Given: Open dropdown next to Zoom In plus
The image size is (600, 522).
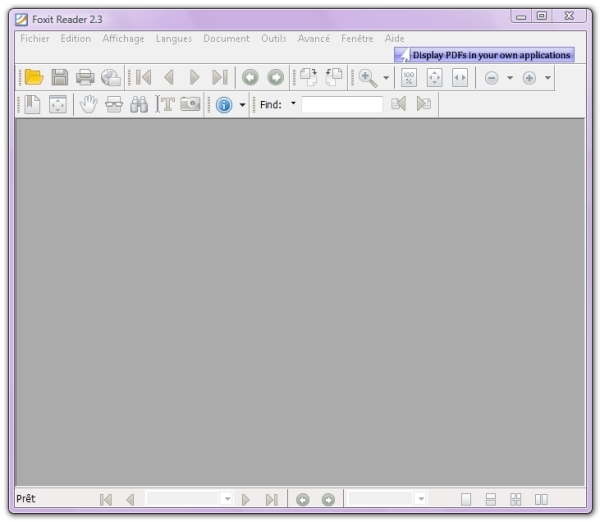Looking at the screenshot, I should [x=548, y=78].
